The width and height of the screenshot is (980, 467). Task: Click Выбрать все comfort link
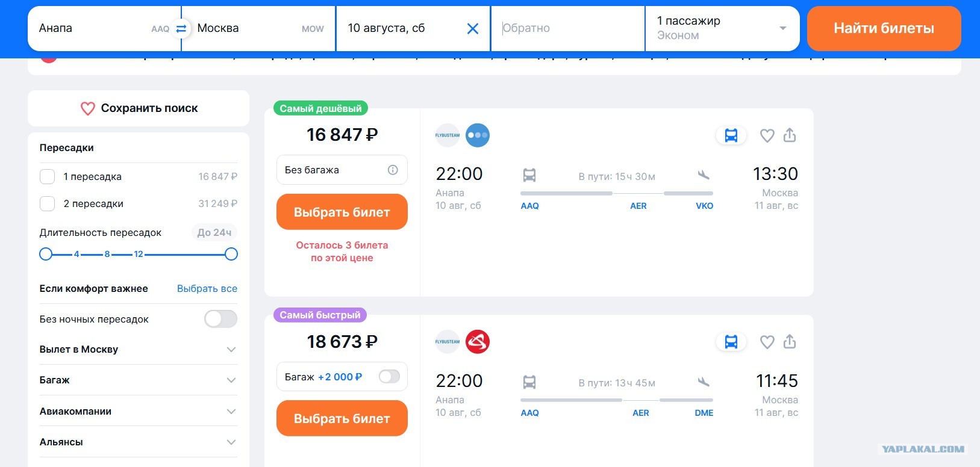pos(207,288)
